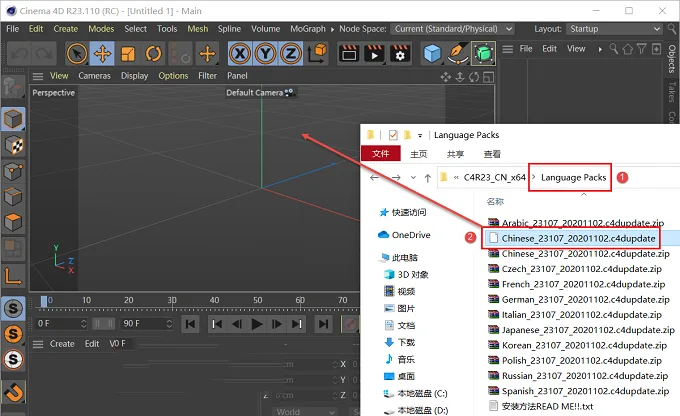The width and height of the screenshot is (680, 416).
Task: Click the Object Manager search icon
Action: coord(614,49)
